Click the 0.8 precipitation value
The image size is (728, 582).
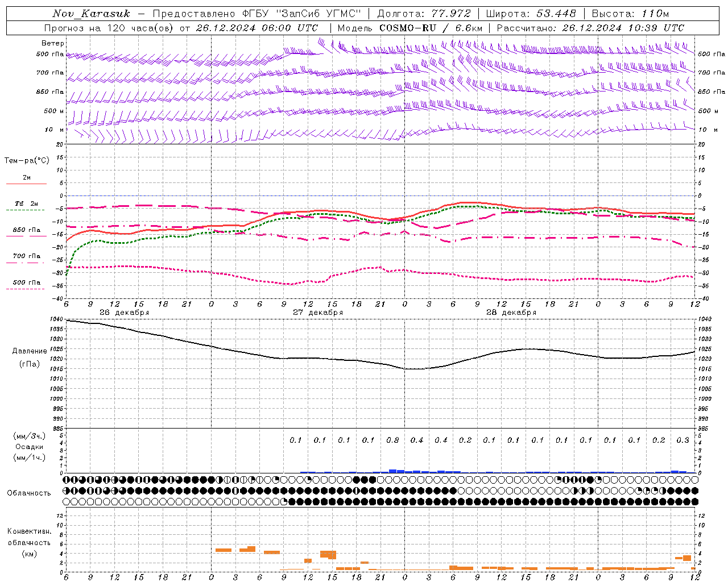click(x=392, y=440)
